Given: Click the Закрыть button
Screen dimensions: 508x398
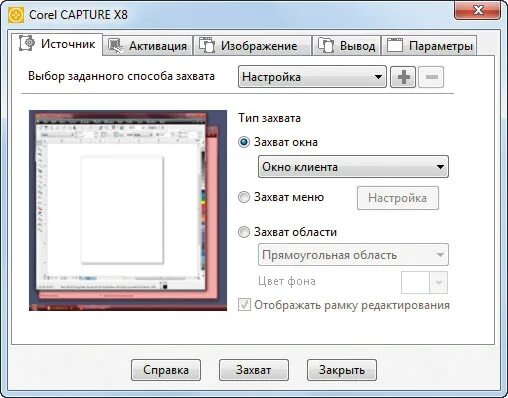Looking at the screenshot, I should click(x=342, y=370).
